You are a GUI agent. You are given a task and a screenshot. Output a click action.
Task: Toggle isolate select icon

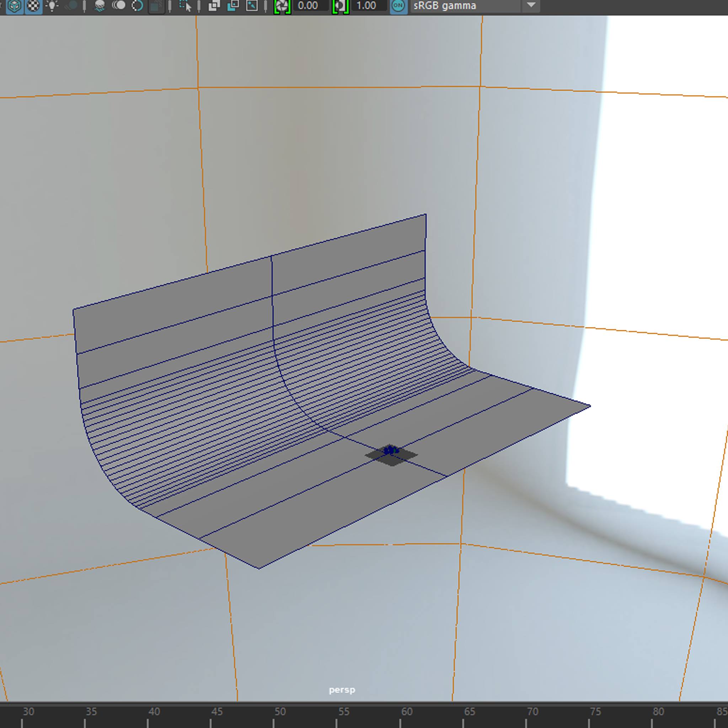(184, 6)
